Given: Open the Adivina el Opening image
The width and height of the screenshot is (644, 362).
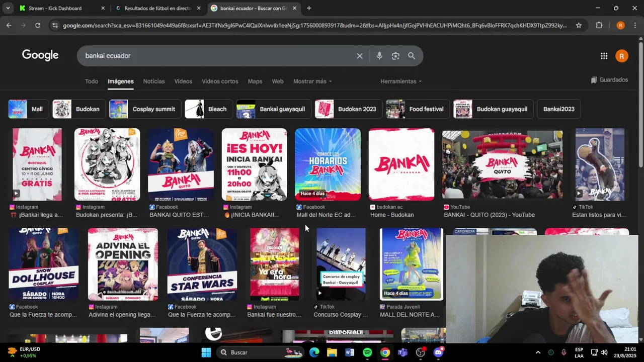Looking at the screenshot, I should click(123, 264).
